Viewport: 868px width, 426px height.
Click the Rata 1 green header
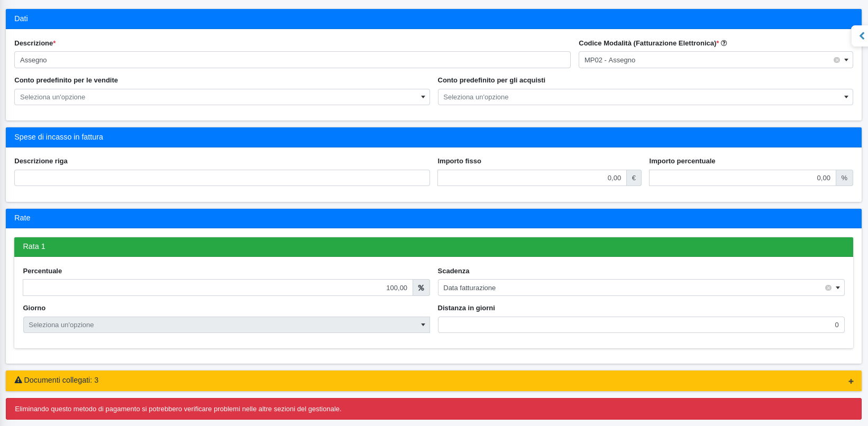tap(433, 247)
